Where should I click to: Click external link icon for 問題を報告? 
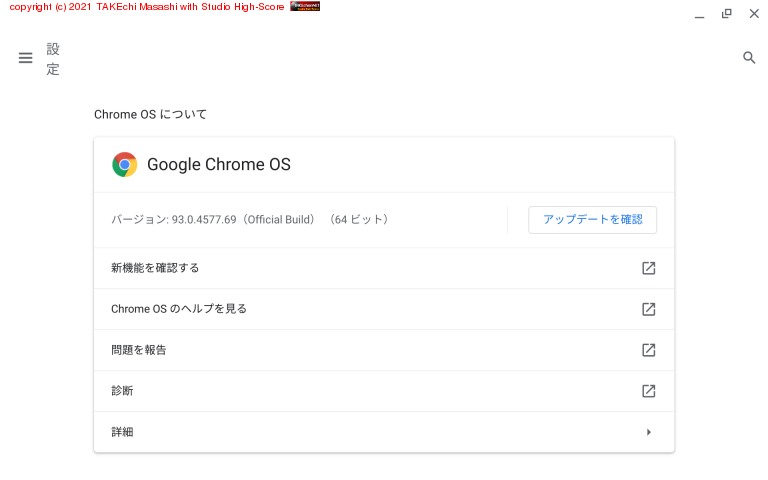coord(648,350)
